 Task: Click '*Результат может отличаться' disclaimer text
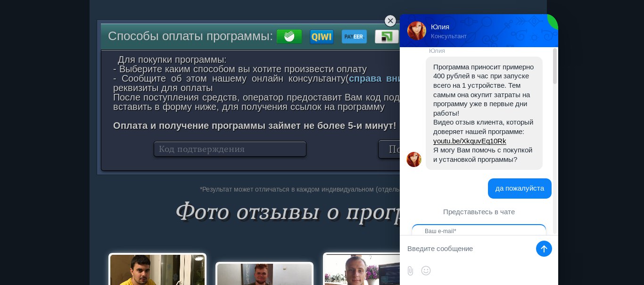pos(300,189)
